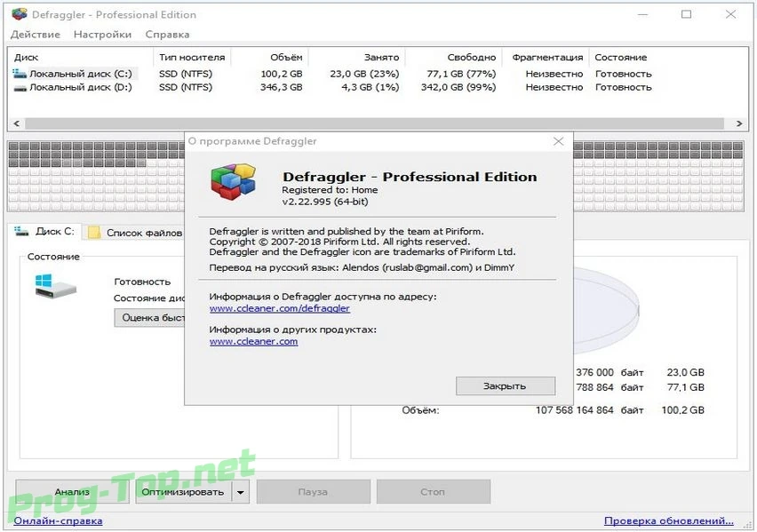Click the Defraggler logo in About dialog
757x532 pixels.
[234, 181]
